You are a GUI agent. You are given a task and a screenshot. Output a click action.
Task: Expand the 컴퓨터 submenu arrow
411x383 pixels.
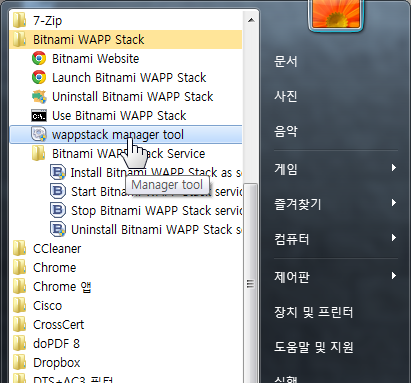(394, 238)
